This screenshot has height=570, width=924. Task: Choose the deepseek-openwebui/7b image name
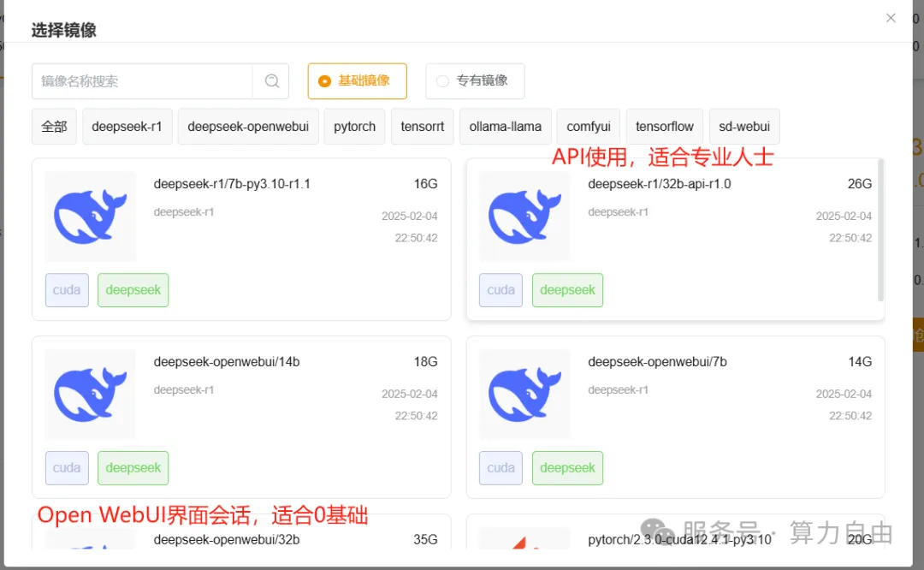pos(658,362)
